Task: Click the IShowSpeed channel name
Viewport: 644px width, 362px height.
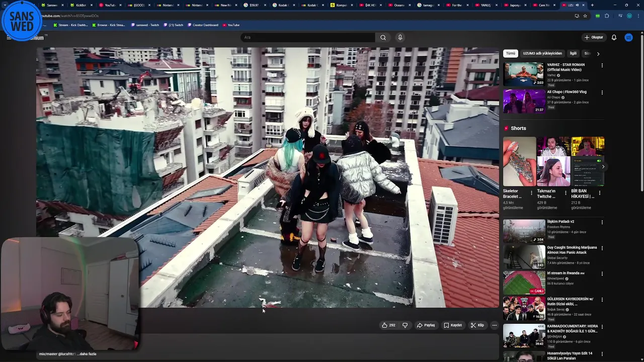Action: 556,279
